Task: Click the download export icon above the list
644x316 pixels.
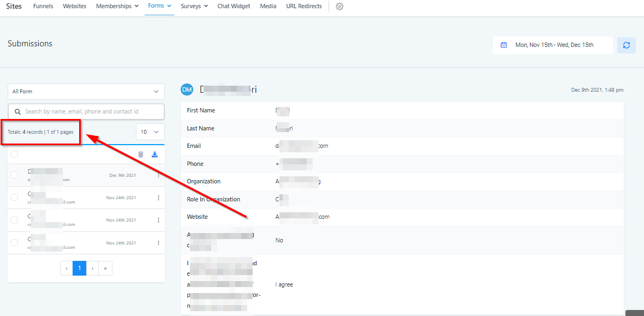Action: pyautogui.click(x=154, y=154)
